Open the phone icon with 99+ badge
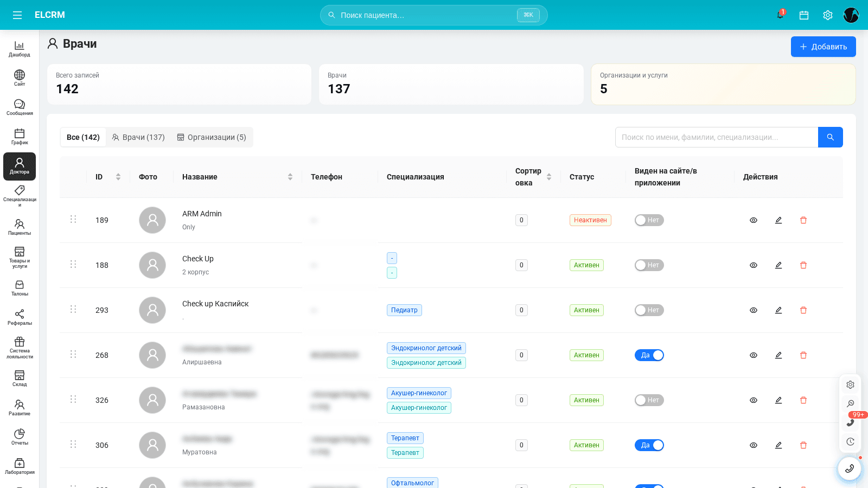868x488 pixels. click(851, 422)
